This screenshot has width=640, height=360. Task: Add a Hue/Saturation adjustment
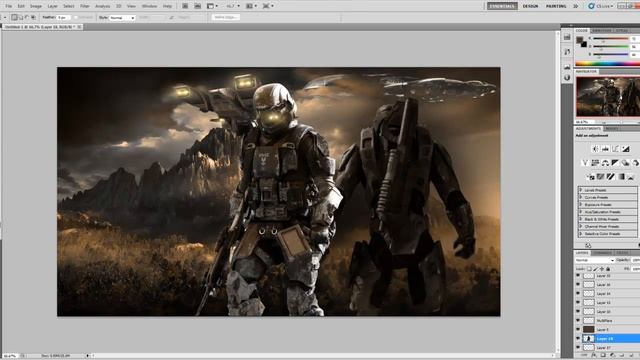coord(595,163)
